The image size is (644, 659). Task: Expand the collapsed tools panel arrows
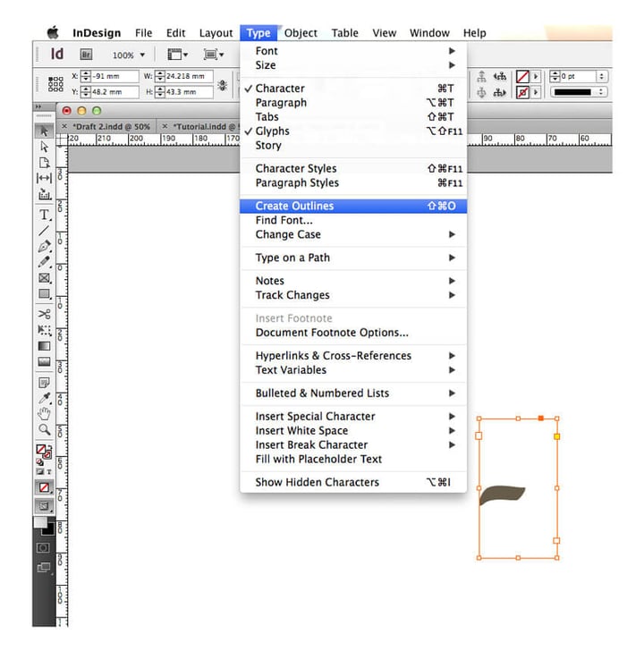pos(38,106)
